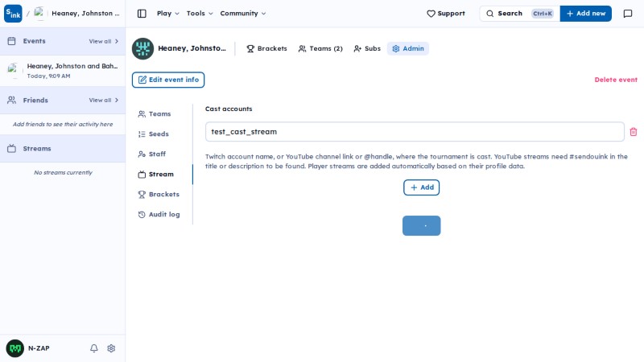Focus the test_cast_stream input field
The width and height of the screenshot is (644, 362).
click(415, 132)
